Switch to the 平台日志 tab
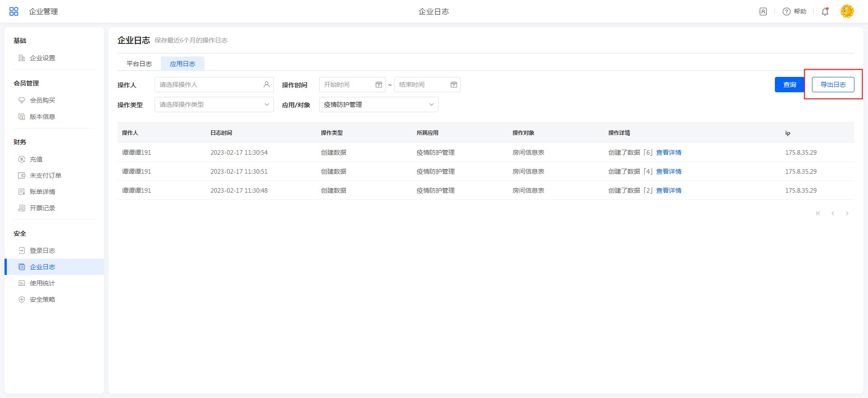Screen dimensions: 868x398 click(139, 64)
